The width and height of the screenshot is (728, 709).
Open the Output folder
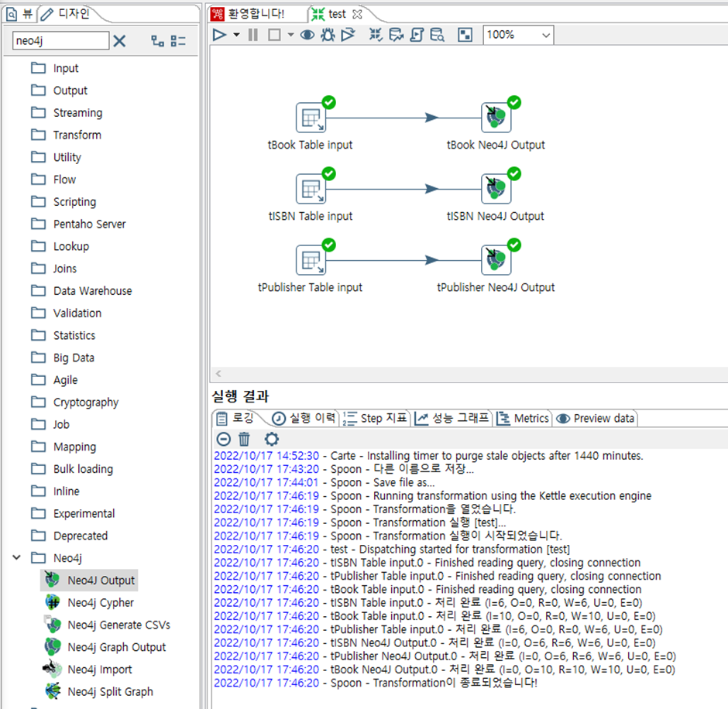point(59,91)
